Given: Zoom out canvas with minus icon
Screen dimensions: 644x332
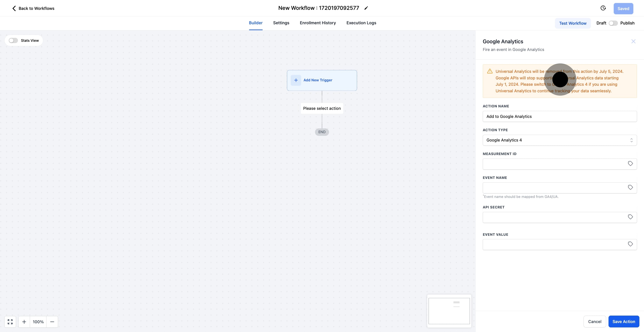Looking at the screenshot, I should tap(52, 322).
